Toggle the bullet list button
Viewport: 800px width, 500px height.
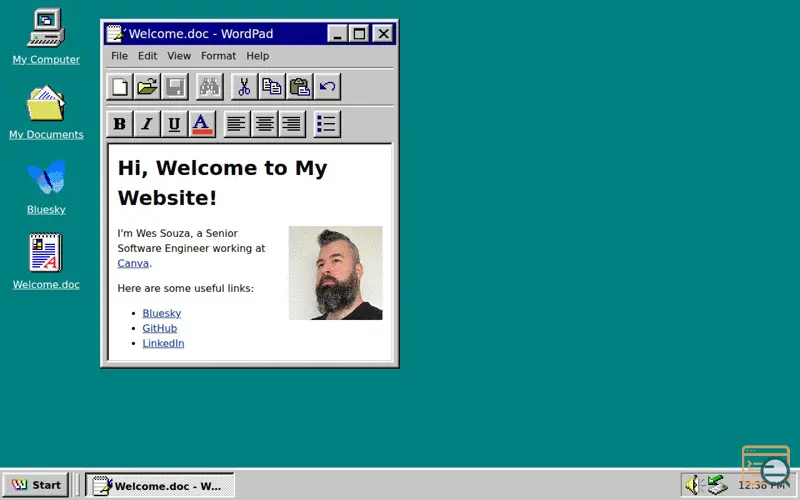pos(327,124)
